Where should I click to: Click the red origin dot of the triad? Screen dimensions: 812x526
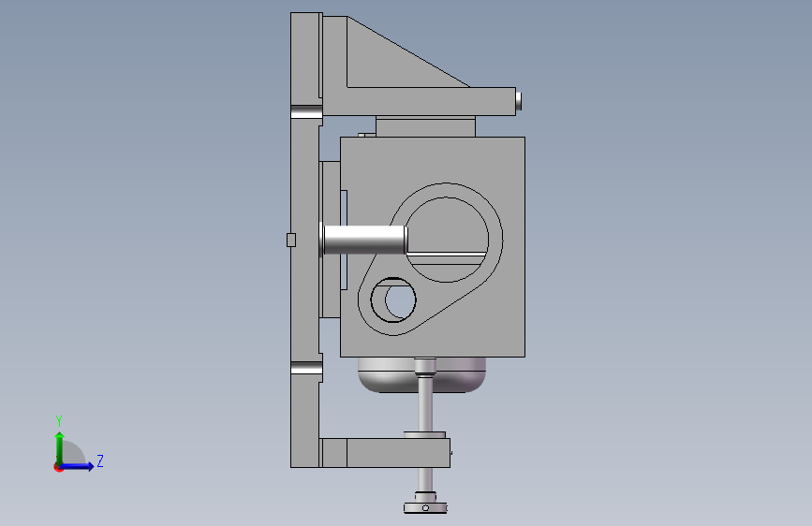coord(57,467)
